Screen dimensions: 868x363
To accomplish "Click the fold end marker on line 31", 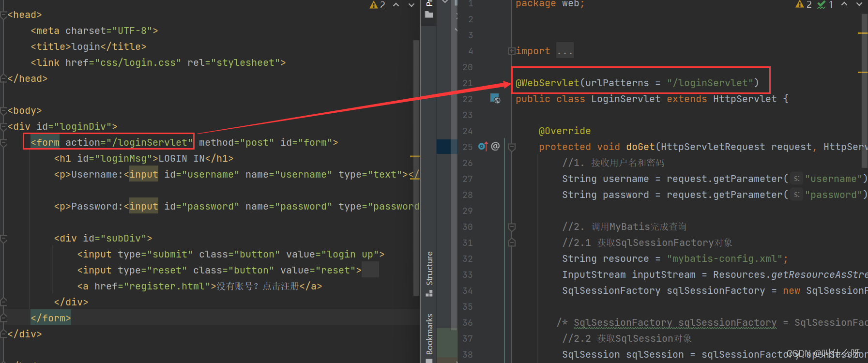I will 512,242.
